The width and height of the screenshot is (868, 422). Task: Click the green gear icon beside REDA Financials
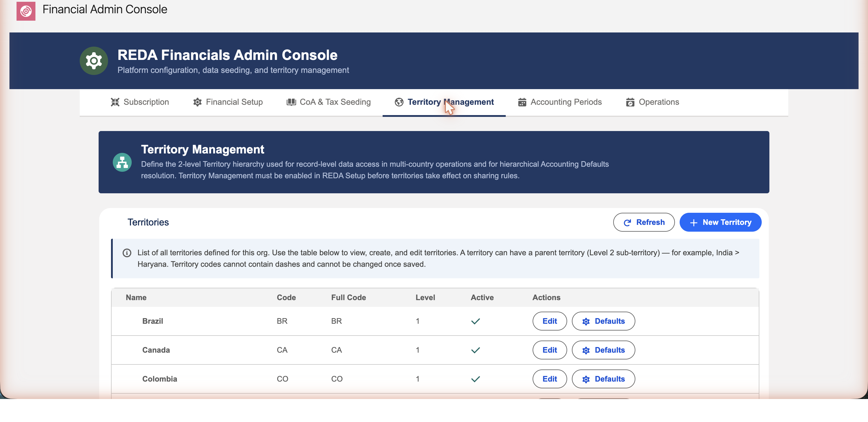coord(94,61)
